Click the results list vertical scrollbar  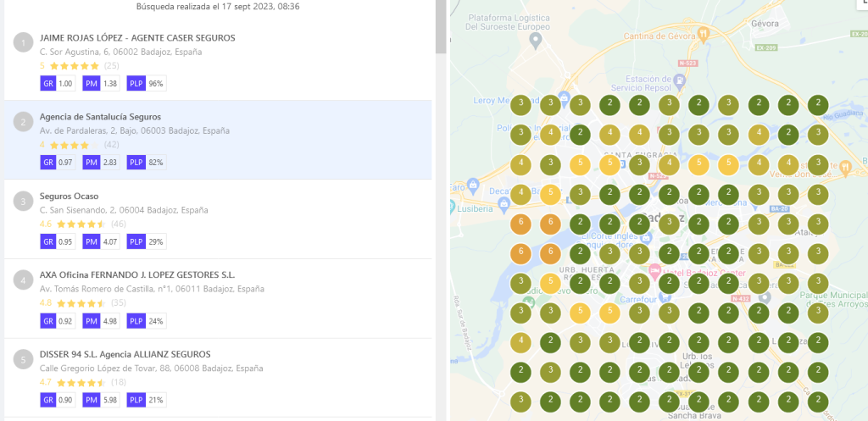[x=441, y=25]
